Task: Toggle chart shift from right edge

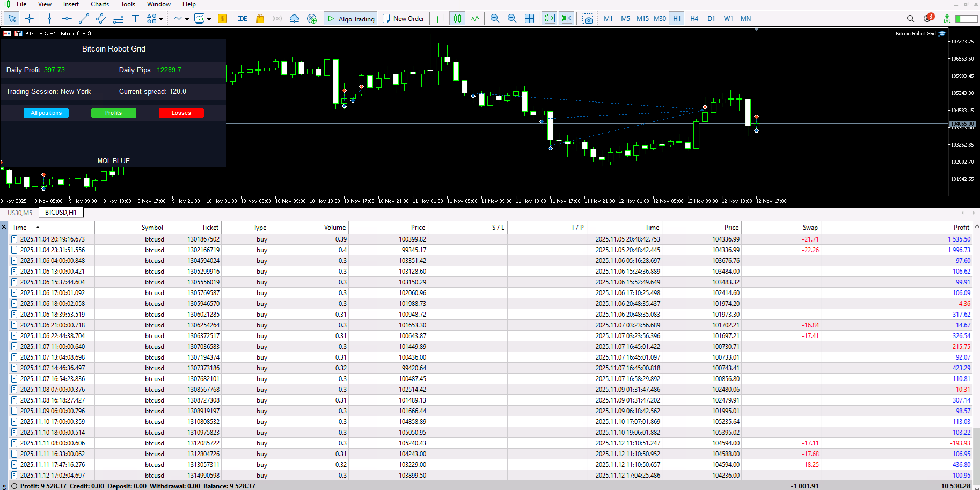Action: click(567, 19)
